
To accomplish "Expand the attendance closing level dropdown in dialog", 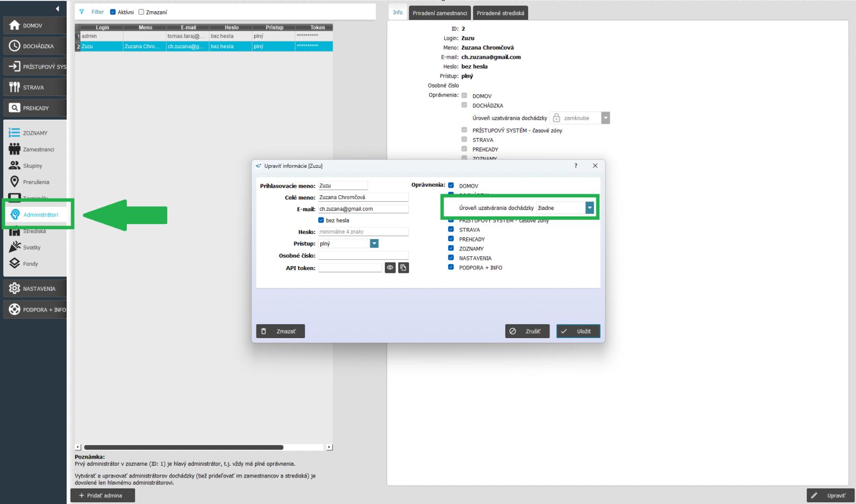I will (x=589, y=208).
